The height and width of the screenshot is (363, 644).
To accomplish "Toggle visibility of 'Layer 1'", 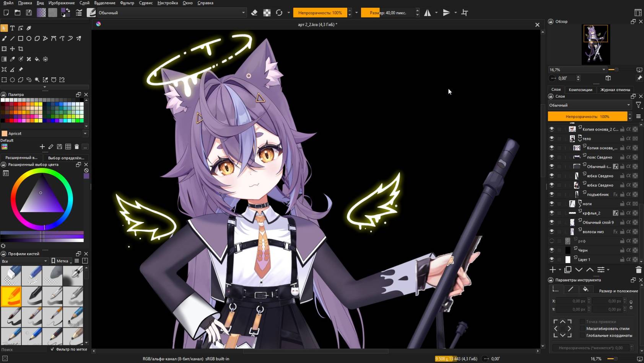I will (x=551, y=260).
